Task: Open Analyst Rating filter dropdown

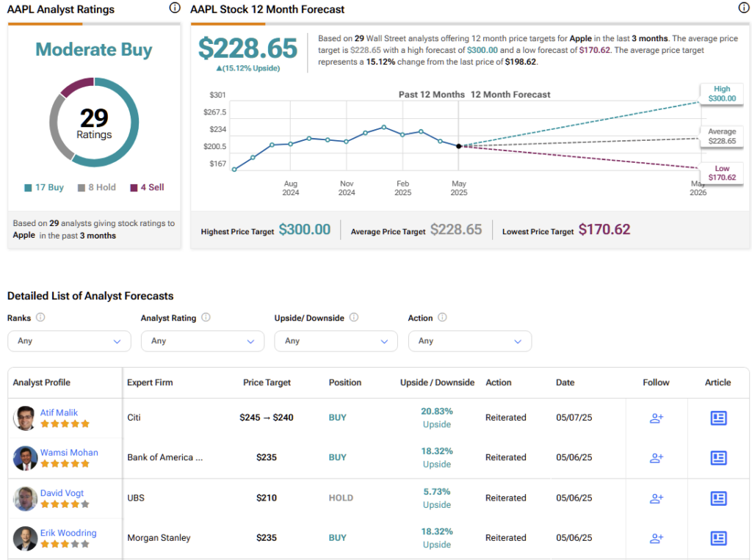Action: pyautogui.click(x=203, y=341)
